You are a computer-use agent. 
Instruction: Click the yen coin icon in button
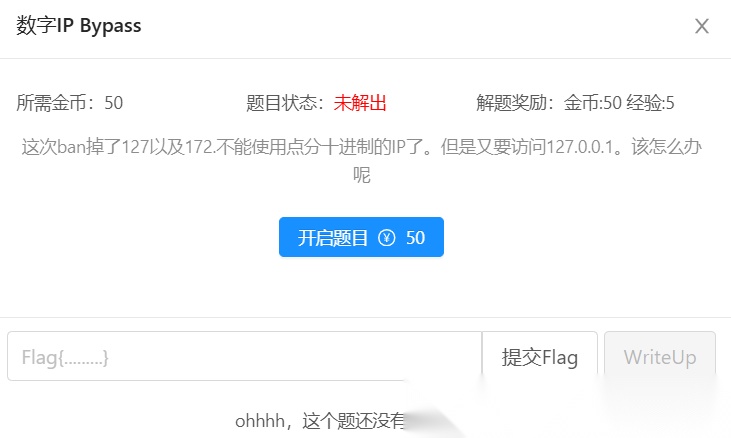coord(386,238)
